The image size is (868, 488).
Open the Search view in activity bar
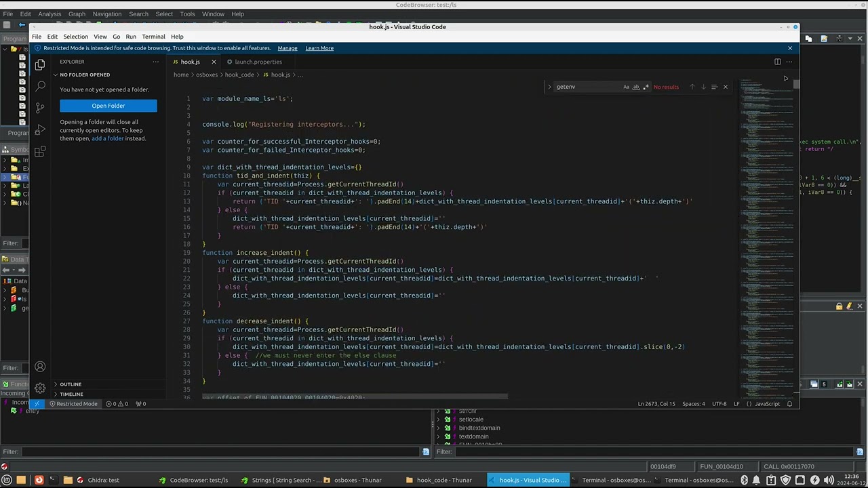[40, 86]
